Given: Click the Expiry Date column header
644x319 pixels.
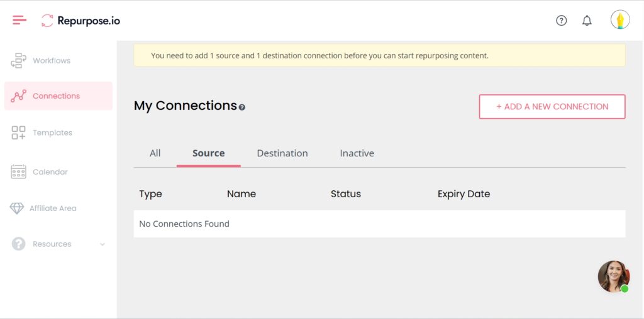Looking at the screenshot, I should pos(464,194).
